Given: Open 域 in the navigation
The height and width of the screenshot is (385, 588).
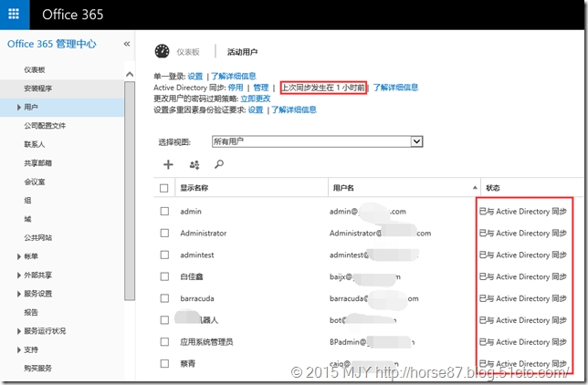Looking at the screenshot, I should pyautogui.click(x=27, y=219).
